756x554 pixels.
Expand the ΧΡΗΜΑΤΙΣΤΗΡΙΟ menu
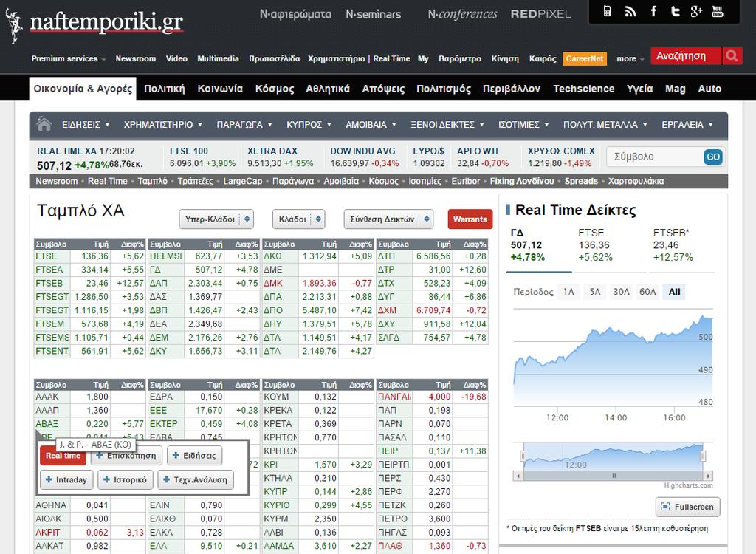(163, 125)
